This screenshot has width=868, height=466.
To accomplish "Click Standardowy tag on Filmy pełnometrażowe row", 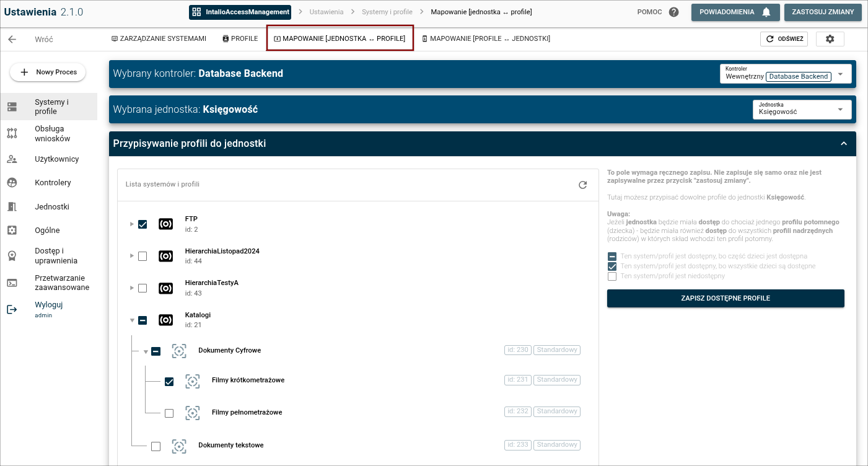I will tap(557, 411).
